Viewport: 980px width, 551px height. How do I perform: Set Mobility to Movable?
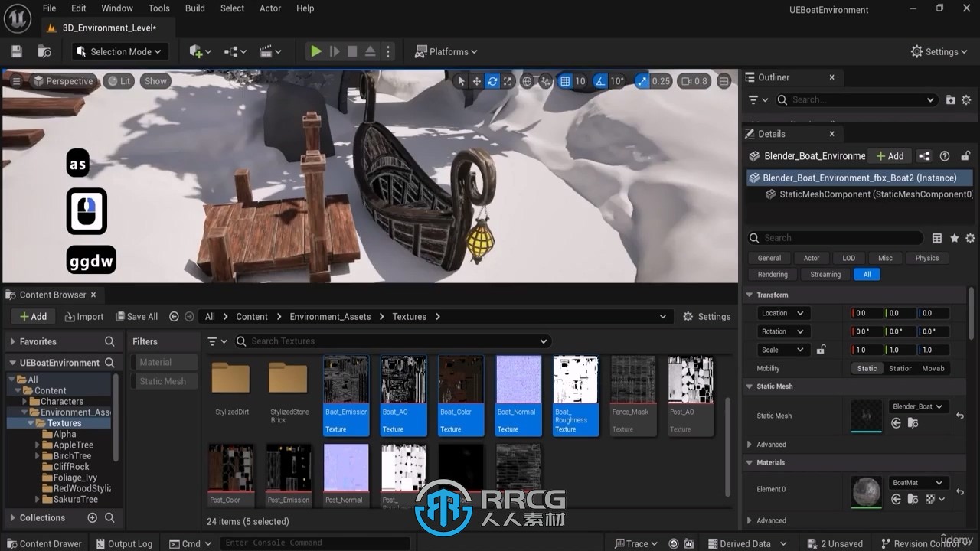(933, 368)
